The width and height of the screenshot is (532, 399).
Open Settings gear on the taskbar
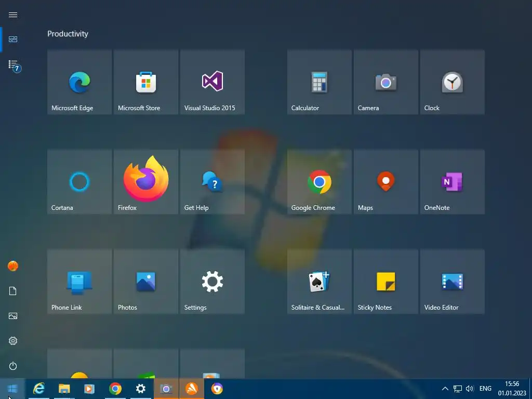(x=140, y=389)
